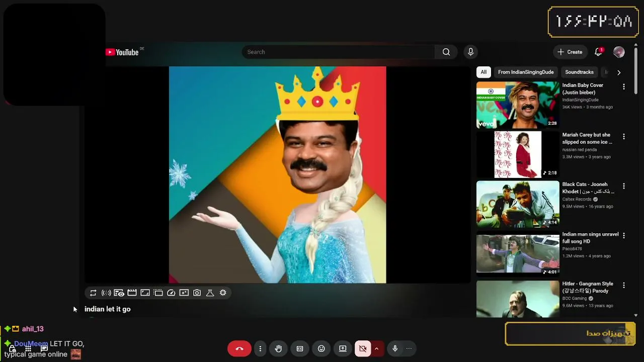This screenshot has height=362, width=644.
Task: Click the Caltex Records channel name
Action: click(x=577, y=199)
